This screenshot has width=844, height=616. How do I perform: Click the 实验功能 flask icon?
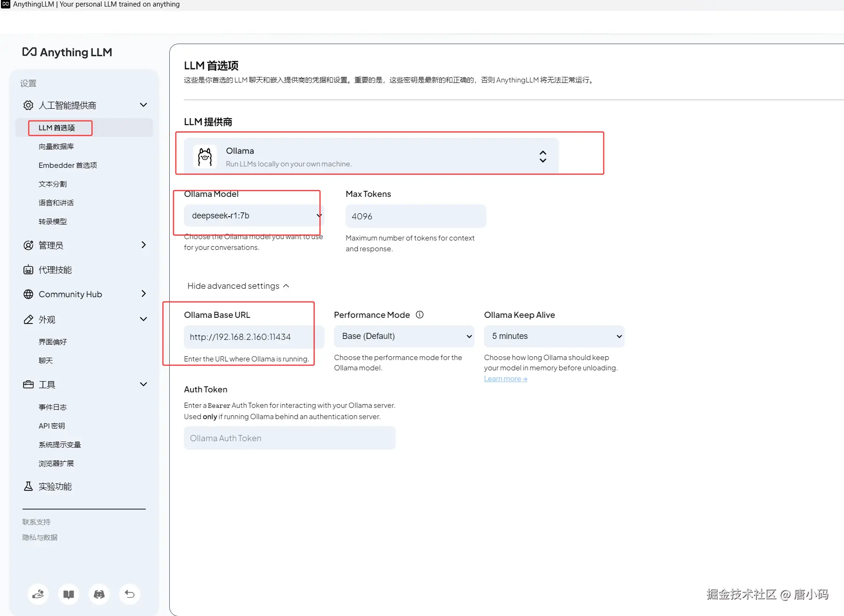coord(28,487)
